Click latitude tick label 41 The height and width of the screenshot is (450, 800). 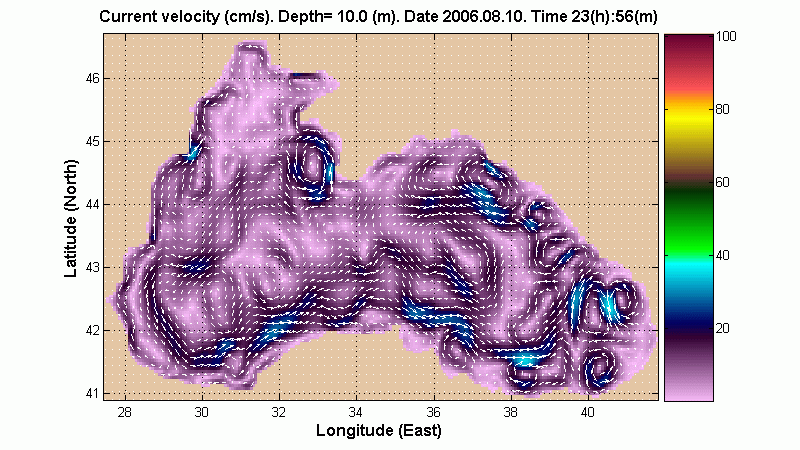93,393
